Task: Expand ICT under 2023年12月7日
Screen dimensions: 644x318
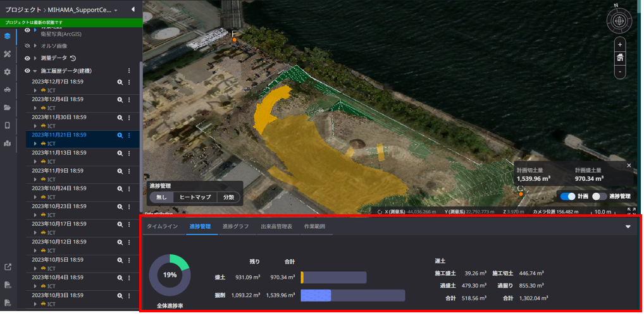Action: (35, 90)
